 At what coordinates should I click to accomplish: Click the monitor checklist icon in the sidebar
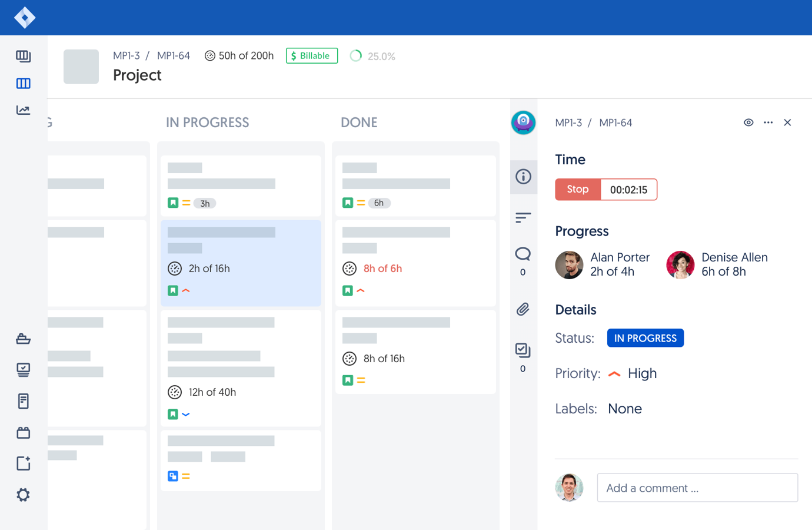24,370
